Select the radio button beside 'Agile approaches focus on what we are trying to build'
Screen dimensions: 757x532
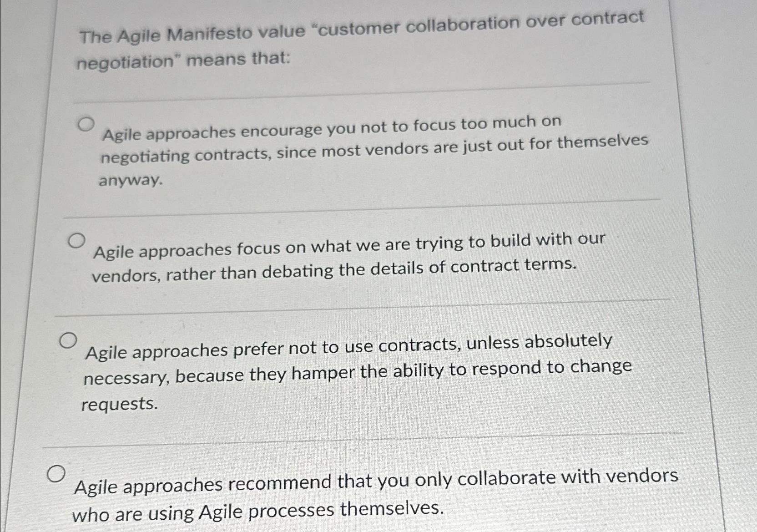tap(77, 239)
